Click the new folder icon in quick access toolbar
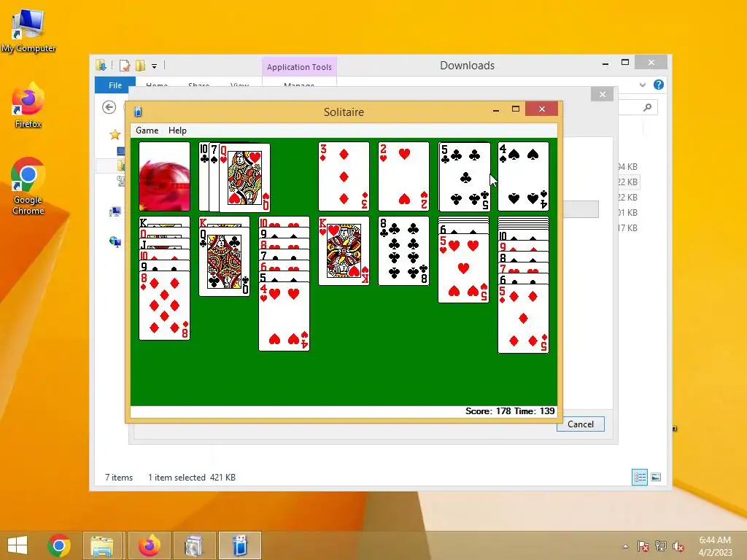The width and height of the screenshot is (747, 560). coord(140,65)
